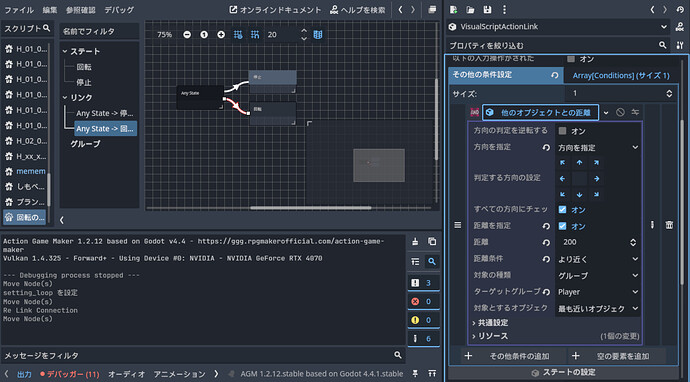
Task: Open ターゲットグループ dropdown showing Player
Action: (x=598, y=292)
